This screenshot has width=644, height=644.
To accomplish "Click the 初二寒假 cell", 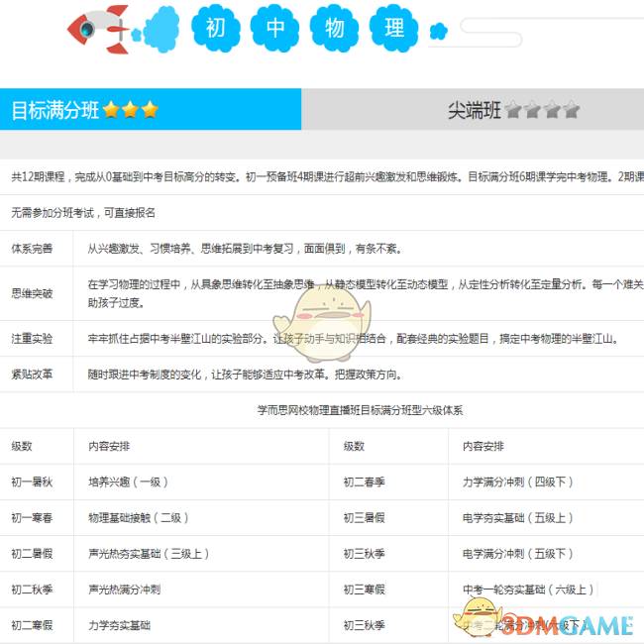I will point(32,625).
